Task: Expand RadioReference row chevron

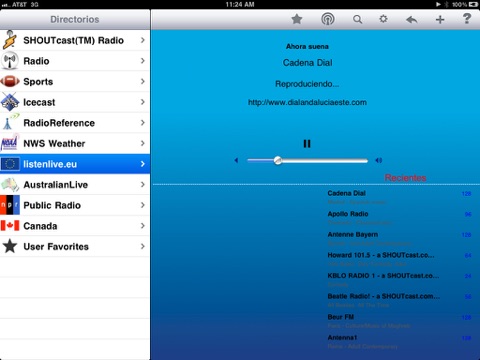Action: [143, 123]
